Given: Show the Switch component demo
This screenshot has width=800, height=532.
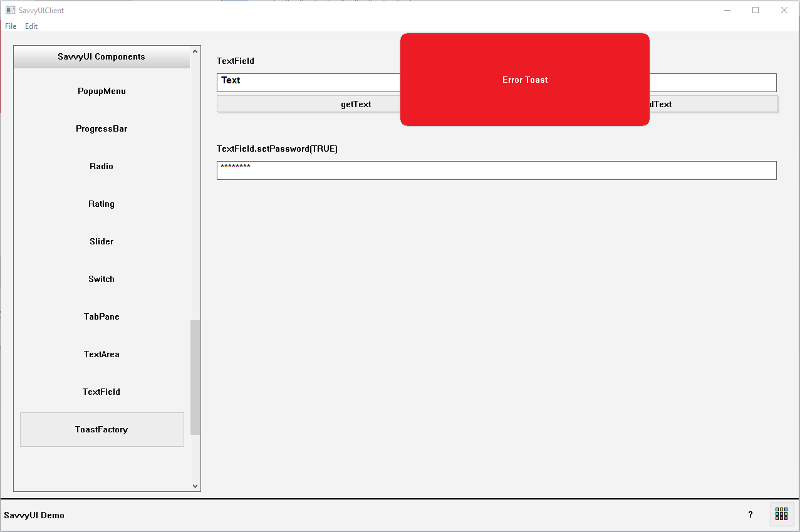Looking at the screenshot, I should pyautogui.click(x=101, y=279).
